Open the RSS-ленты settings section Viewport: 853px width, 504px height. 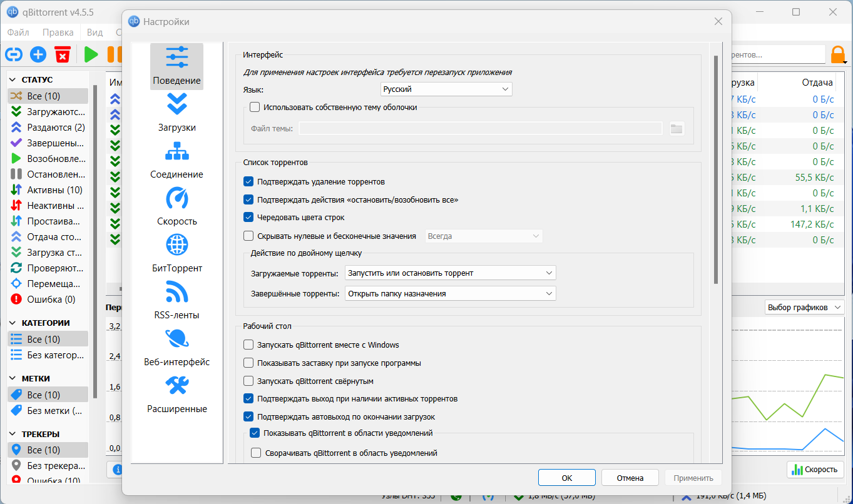point(176,301)
